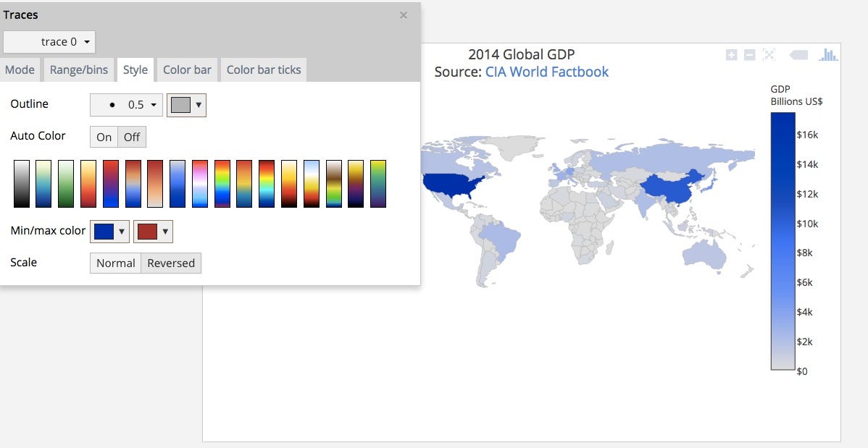This screenshot has height=448, width=868.
Task: Click the $8k colorbar tick label
Action: (x=805, y=253)
